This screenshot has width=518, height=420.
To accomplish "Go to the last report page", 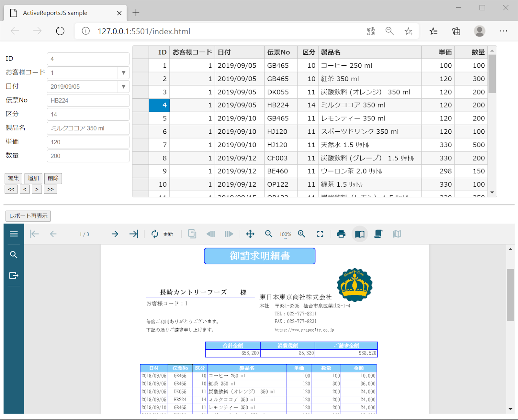I will pos(134,234).
